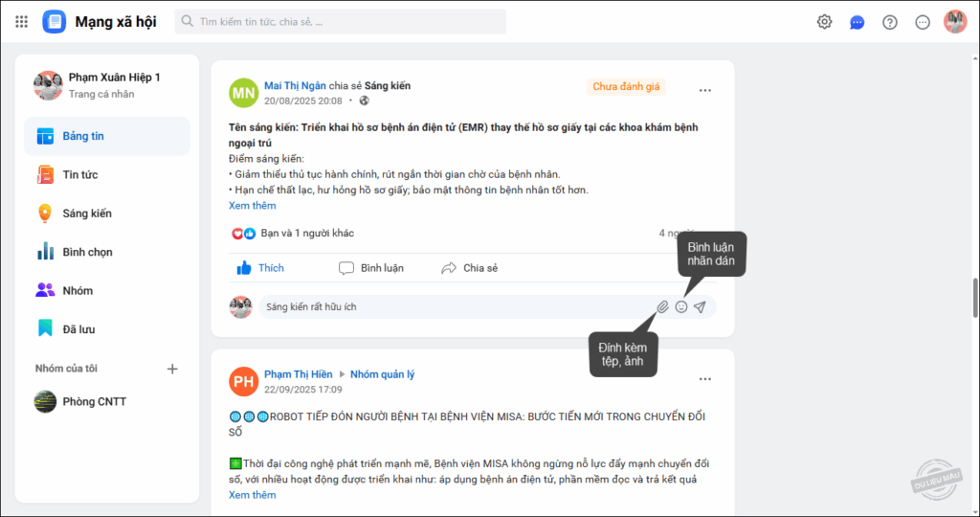Open the sticker emoji comment icon

[x=681, y=307]
